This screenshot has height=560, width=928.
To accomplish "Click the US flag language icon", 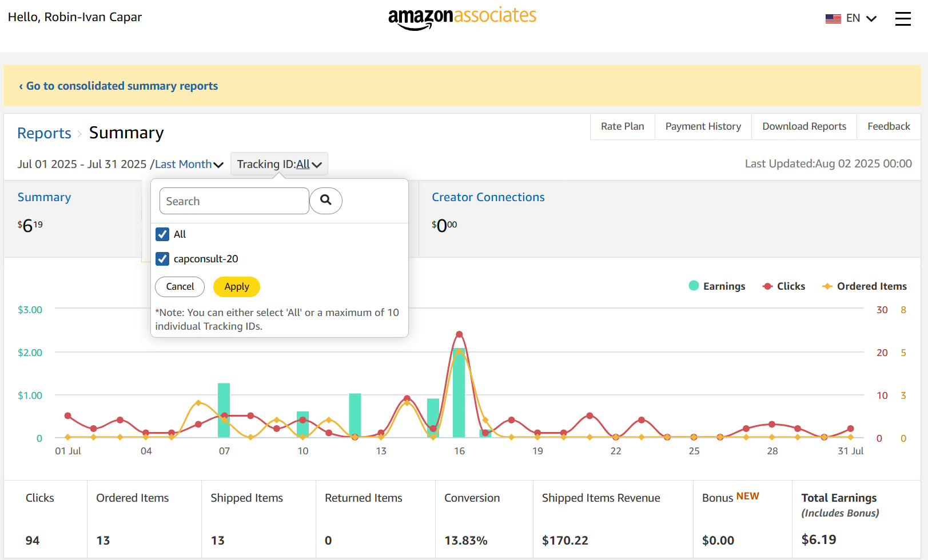I will pos(833,18).
